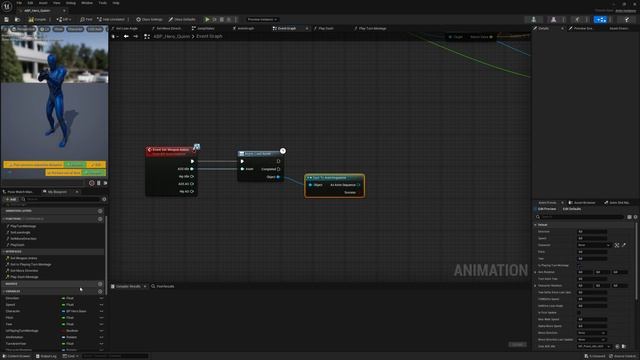Close the Event Graph tab
Image resolution: width=640 pixels, height=360 pixels.
307,29
